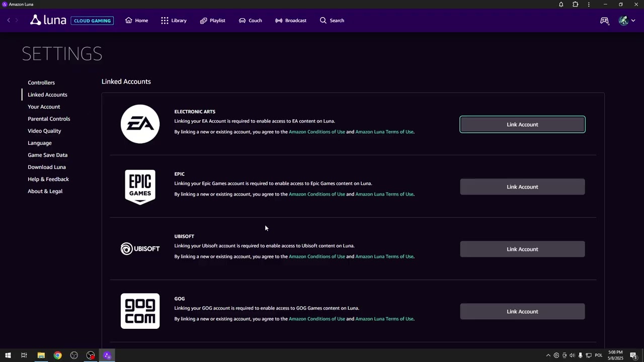Click the Ubisoft logo
This screenshot has width=644, height=362.
pos(140,249)
